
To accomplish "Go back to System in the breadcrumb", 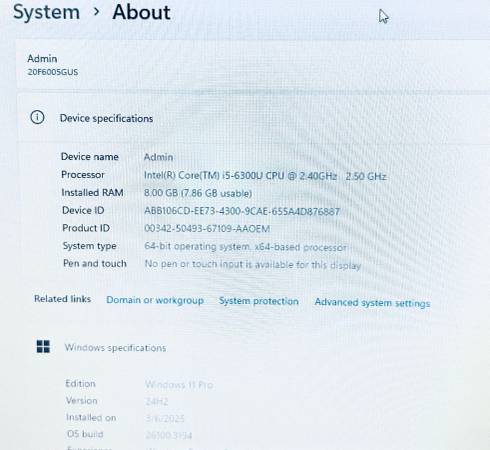I will pyautogui.click(x=46, y=12).
